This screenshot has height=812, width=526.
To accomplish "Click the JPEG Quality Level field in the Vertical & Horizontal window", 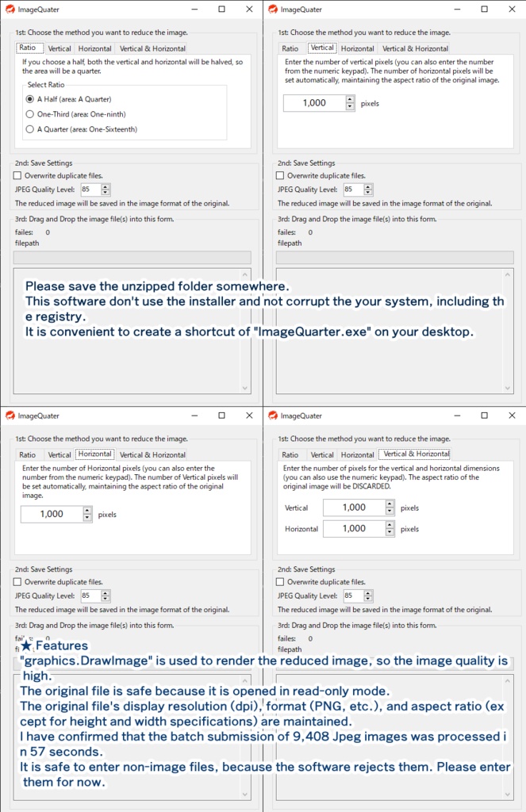I will 353,596.
